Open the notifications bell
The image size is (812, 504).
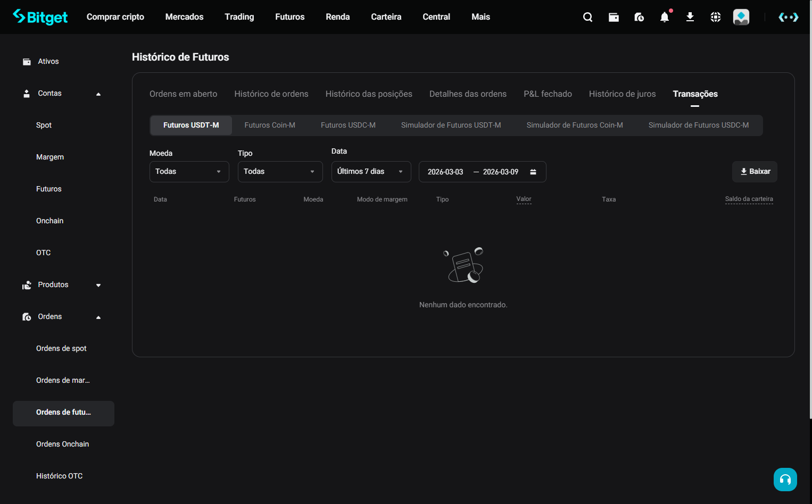(665, 17)
